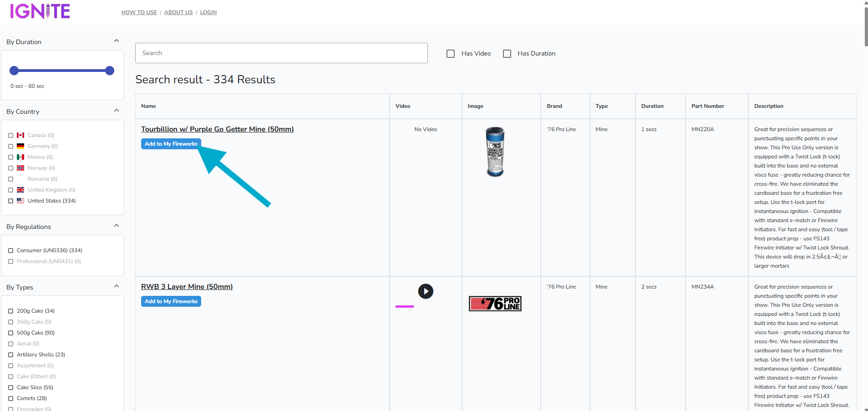
Task: Click the IGNITE logo
Action: [x=40, y=11]
